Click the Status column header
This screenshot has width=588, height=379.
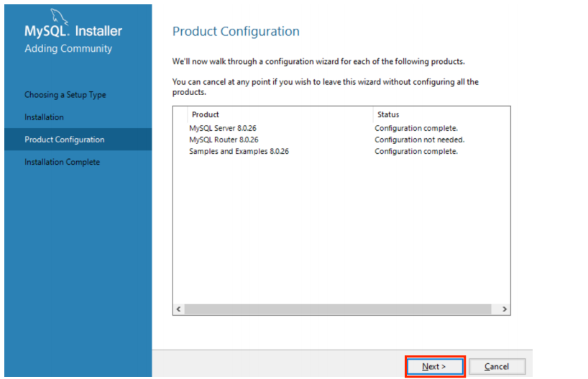(441, 114)
